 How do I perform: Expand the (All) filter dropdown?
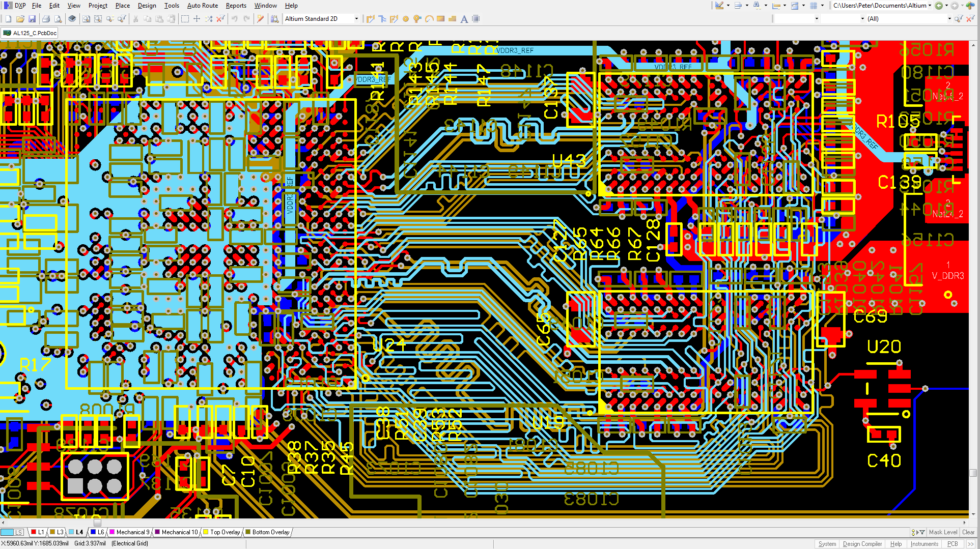coord(949,19)
